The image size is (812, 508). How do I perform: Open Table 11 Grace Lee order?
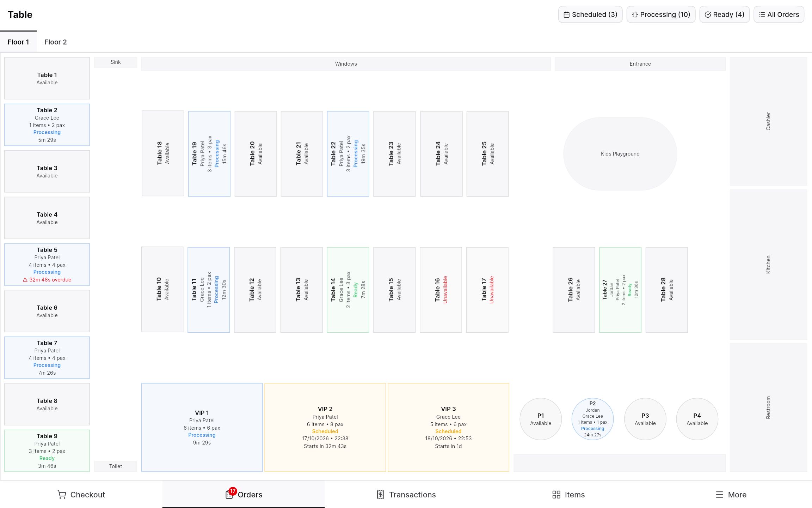pos(209,290)
